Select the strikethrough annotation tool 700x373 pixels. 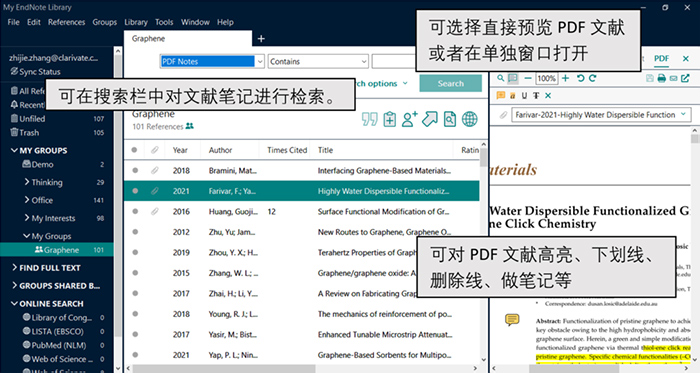point(536,95)
